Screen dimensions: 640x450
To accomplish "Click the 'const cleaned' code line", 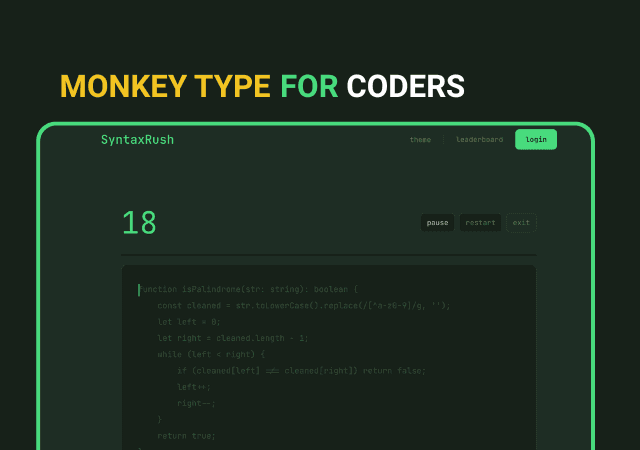I will pyautogui.click(x=304, y=305).
